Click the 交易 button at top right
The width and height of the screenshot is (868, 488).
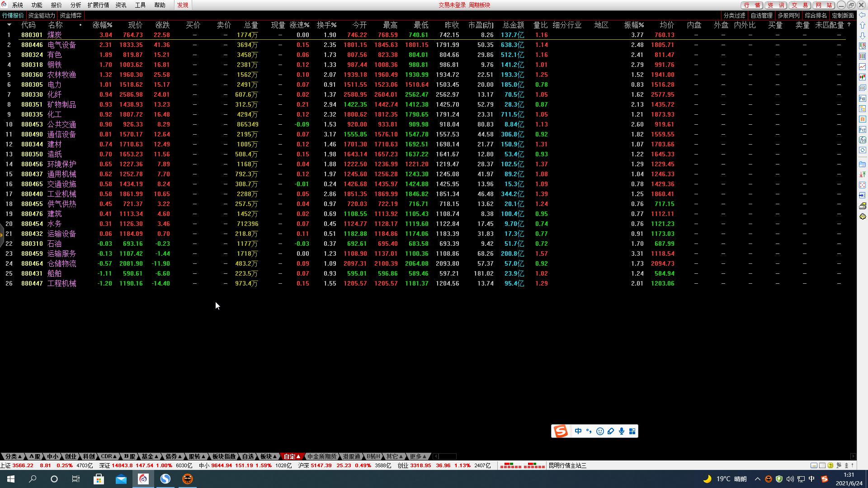tap(799, 5)
